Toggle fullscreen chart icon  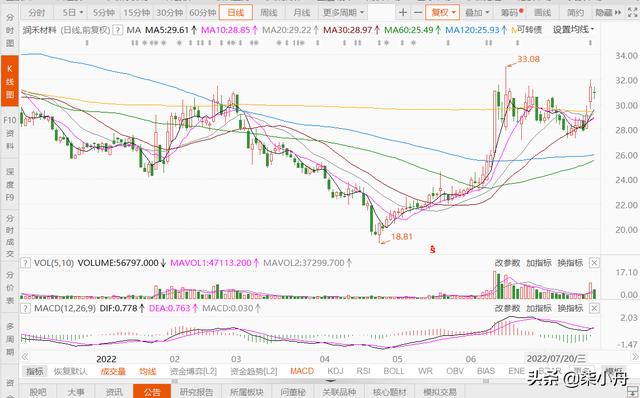click(631, 13)
